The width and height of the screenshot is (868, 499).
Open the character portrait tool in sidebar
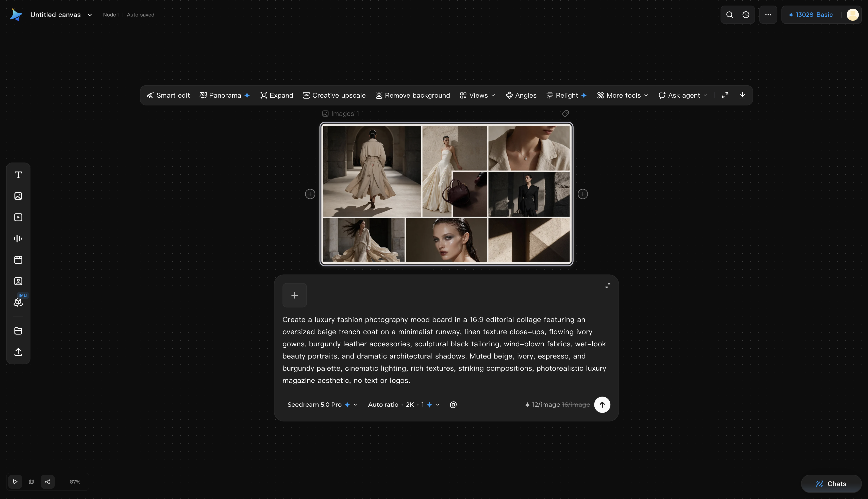click(x=18, y=281)
